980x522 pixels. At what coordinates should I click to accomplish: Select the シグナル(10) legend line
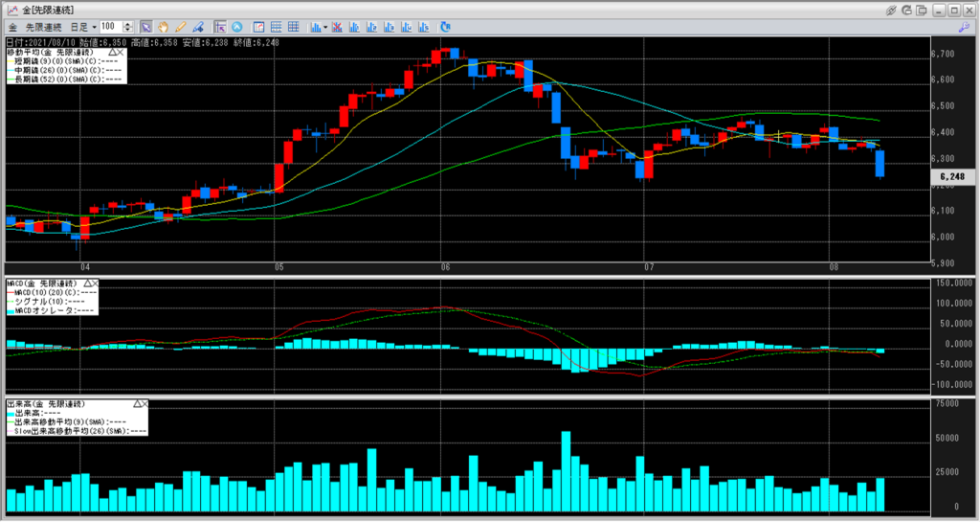[46, 302]
